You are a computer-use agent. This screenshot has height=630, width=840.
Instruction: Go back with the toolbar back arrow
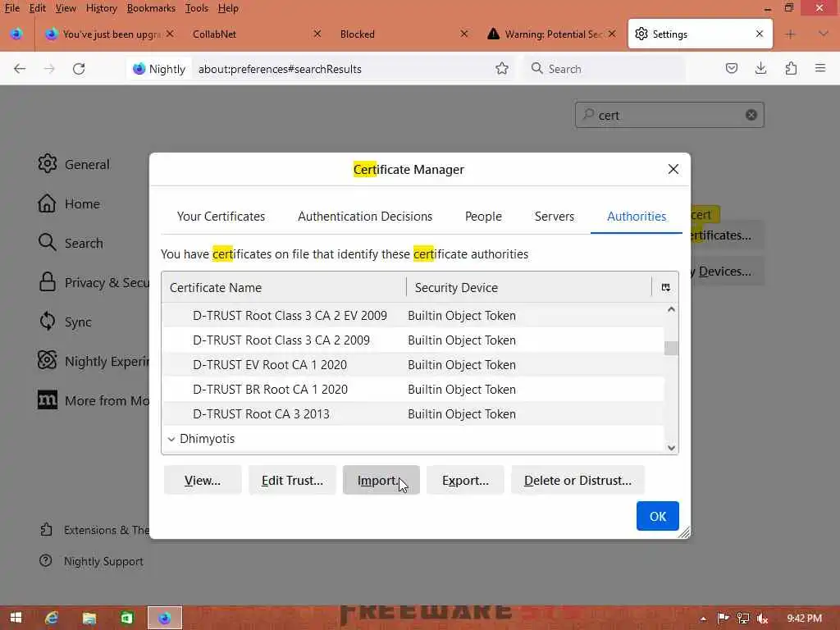[20, 69]
